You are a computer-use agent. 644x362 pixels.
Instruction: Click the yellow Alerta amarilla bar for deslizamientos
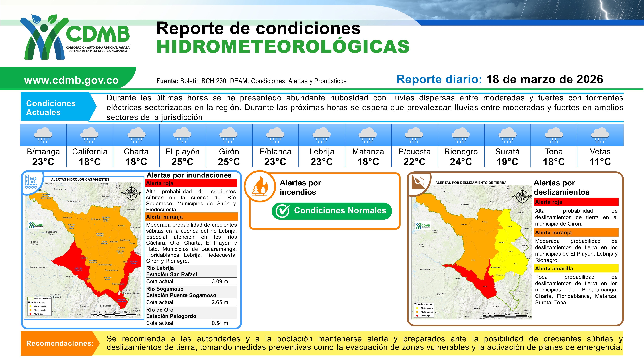pos(576,269)
